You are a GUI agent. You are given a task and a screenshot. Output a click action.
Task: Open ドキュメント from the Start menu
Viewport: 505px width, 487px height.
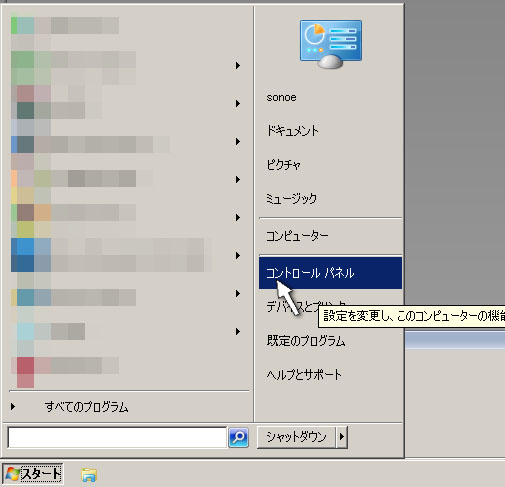coord(292,130)
